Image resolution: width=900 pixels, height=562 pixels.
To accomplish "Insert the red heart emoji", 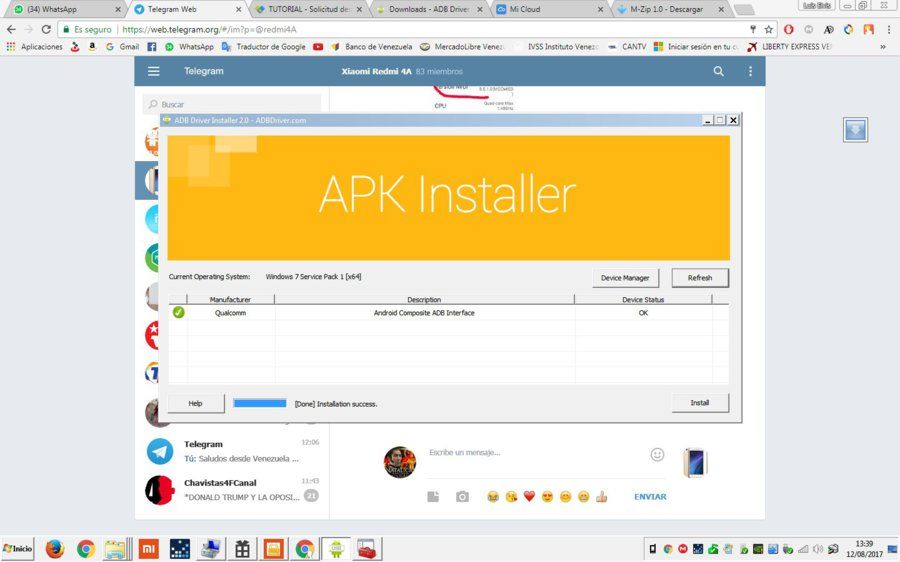I will click(529, 497).
